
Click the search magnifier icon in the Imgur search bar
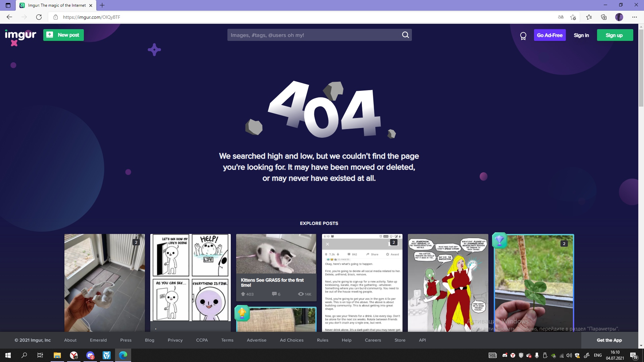point(405,35)
